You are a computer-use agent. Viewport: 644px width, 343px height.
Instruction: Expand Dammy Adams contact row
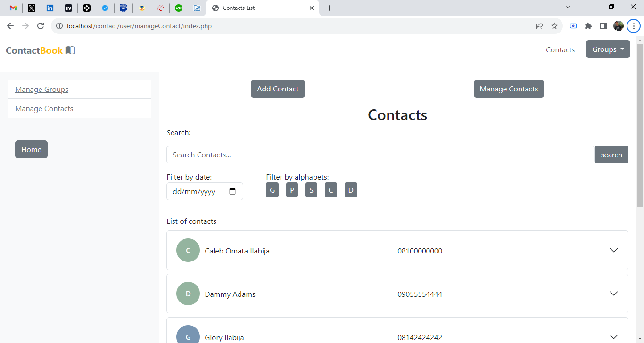(x=613, y=294)
